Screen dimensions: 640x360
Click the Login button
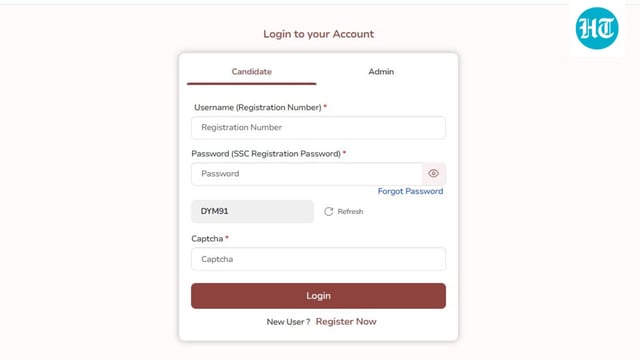click(318, 296)
